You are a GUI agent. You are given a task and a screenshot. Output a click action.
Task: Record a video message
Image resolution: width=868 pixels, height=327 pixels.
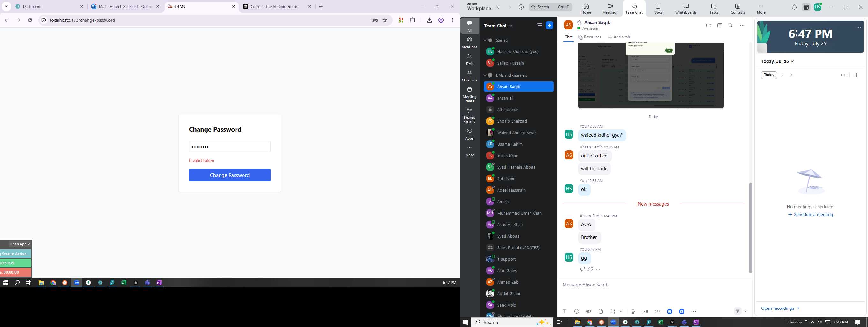click(645, 311)
